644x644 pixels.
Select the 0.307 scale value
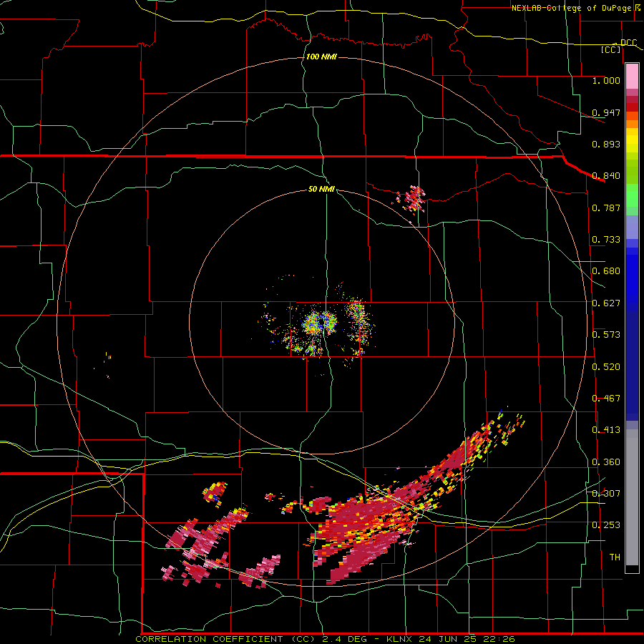[606, 494]
